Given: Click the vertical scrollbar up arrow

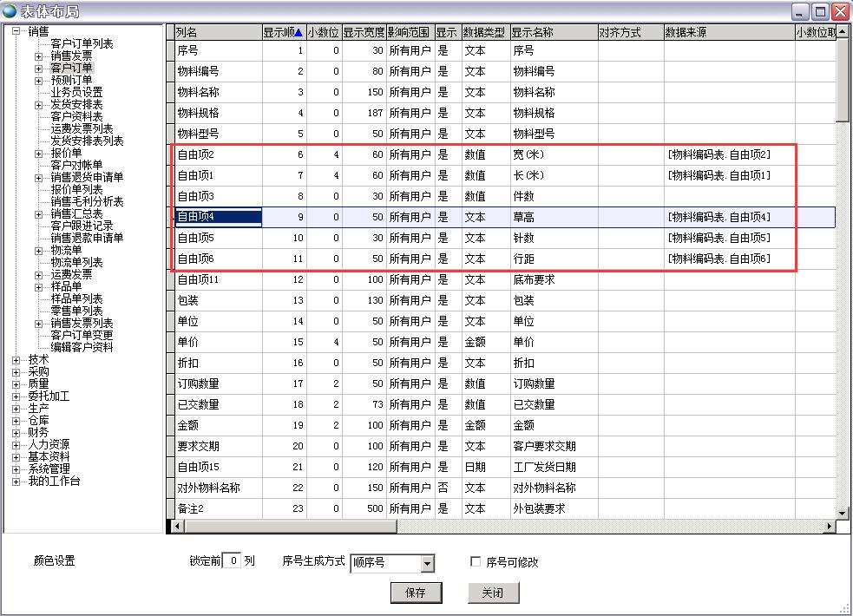Looking at the screenshot, I should [843, 32].
